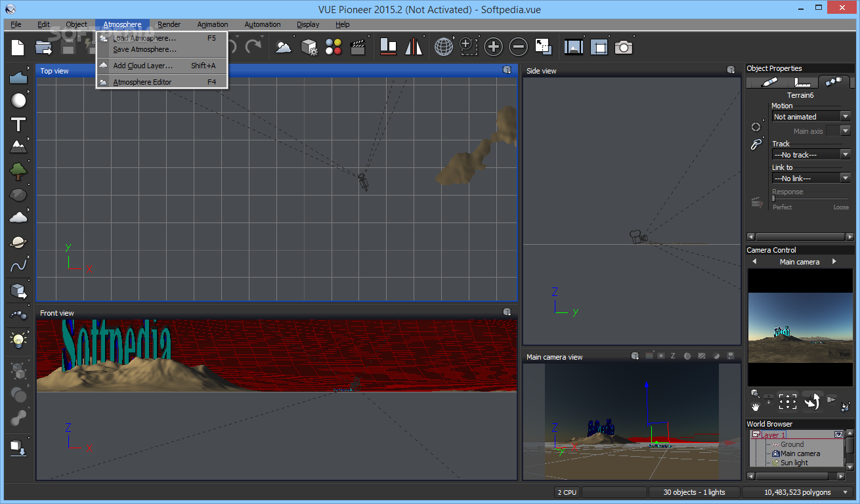Select the tree plant tool
The height and width of the screenshot is (504, 860).
coord(18,171)
